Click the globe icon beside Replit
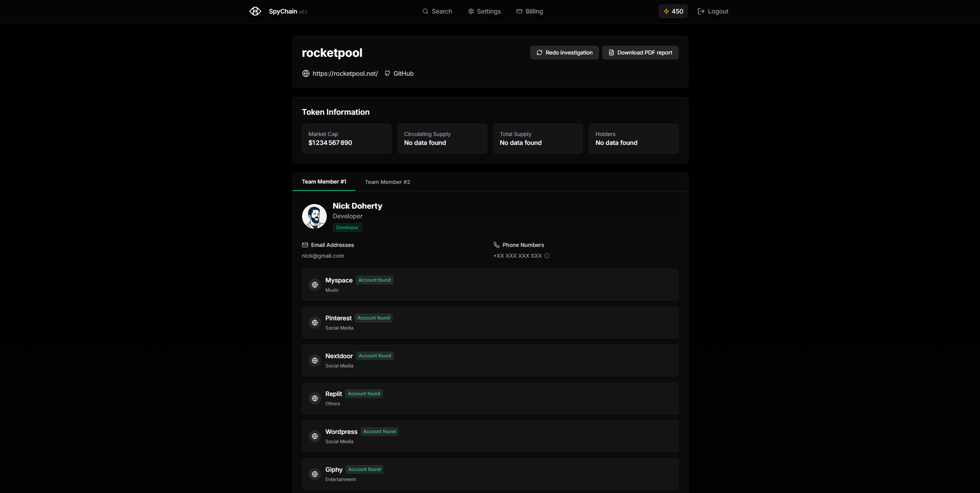The height and width of the screenshot is (493, 980). 315,398
